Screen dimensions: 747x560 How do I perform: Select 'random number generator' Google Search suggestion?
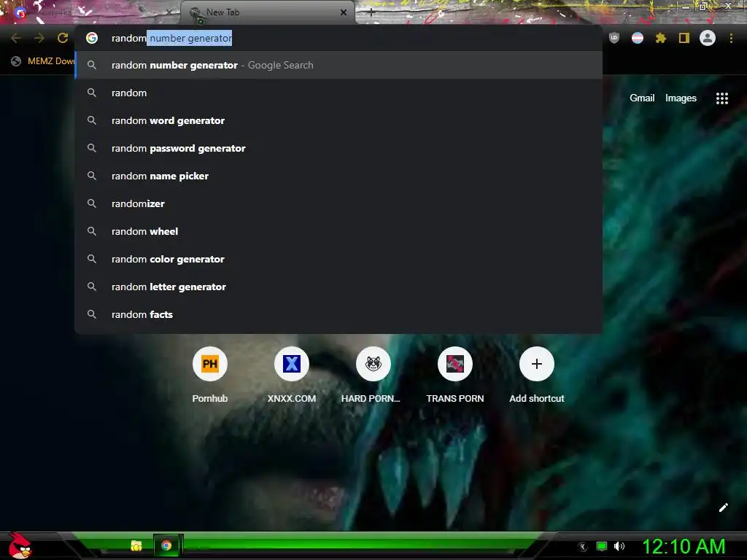click(338, 65)
